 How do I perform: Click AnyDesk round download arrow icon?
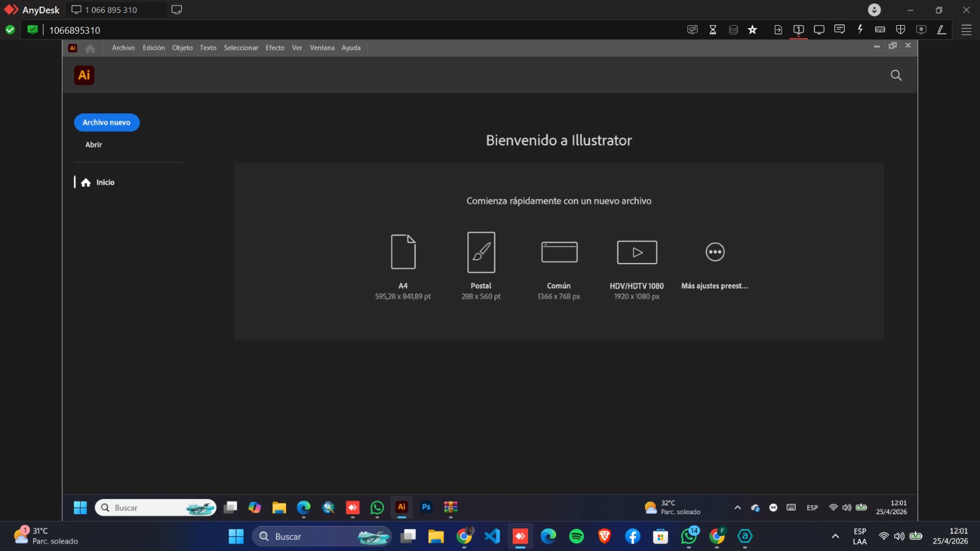[875, 10]
